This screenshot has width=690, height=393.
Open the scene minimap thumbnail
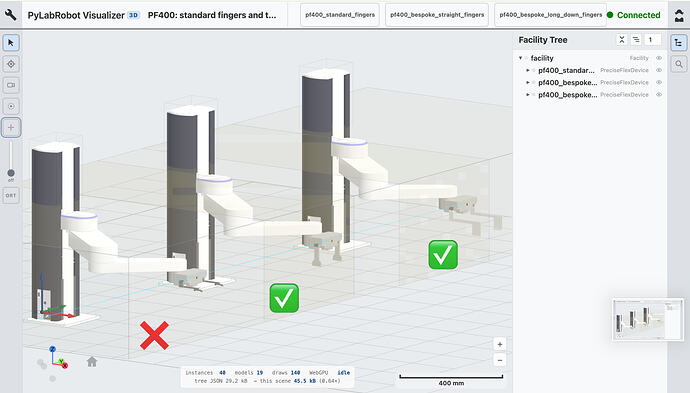click(x=648, y=320)
